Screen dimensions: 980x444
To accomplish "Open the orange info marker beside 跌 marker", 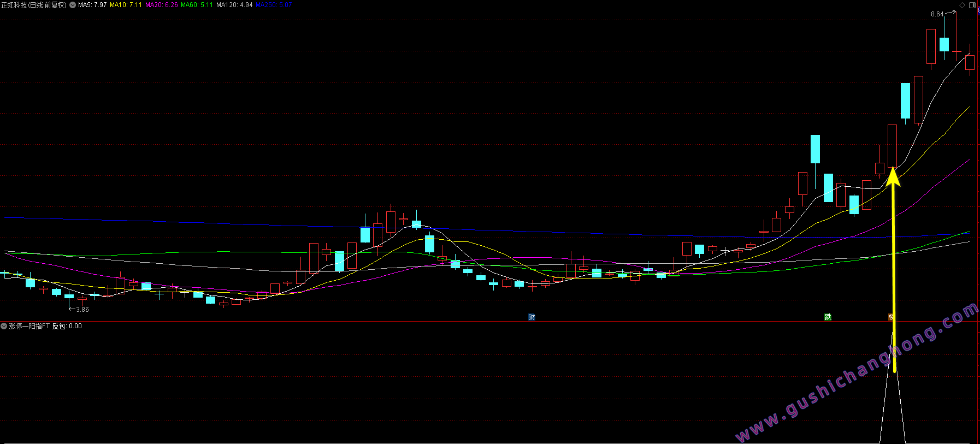I will [x=891, y=317].
